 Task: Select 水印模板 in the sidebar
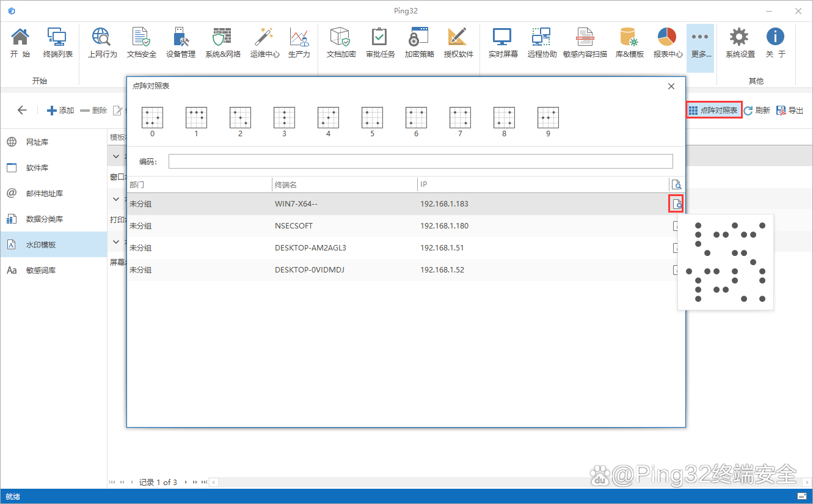click(x=54, y=244)
